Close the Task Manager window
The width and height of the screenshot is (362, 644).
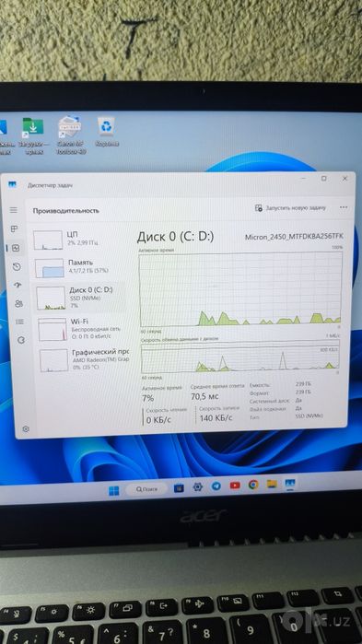pos(345,178)
